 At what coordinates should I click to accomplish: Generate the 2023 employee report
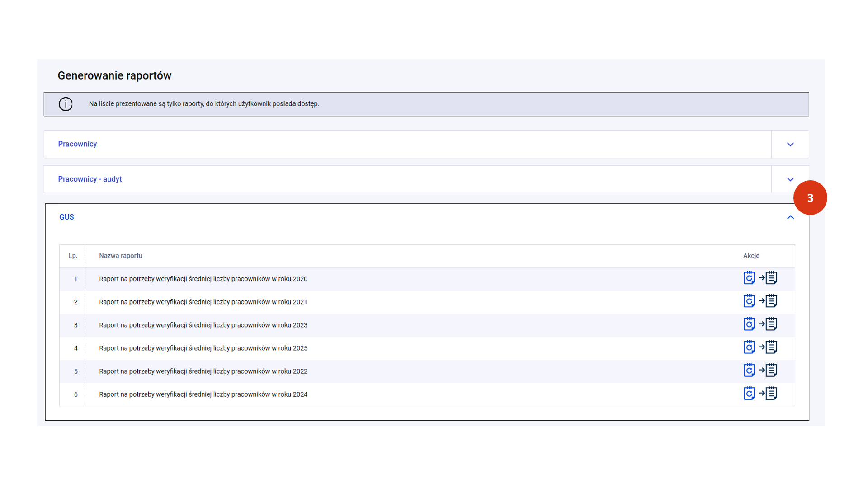(749, 324)
